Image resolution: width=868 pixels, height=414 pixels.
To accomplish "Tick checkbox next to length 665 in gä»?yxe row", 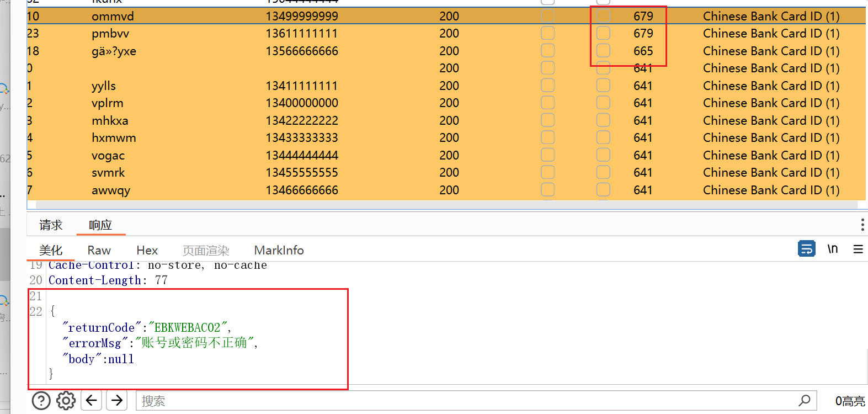I will [603, 51].
